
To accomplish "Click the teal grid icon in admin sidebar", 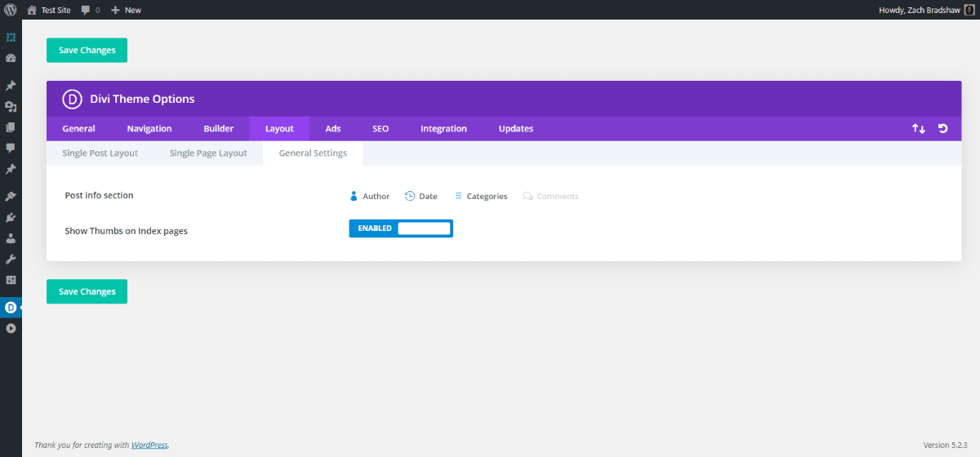I will 11,38.
